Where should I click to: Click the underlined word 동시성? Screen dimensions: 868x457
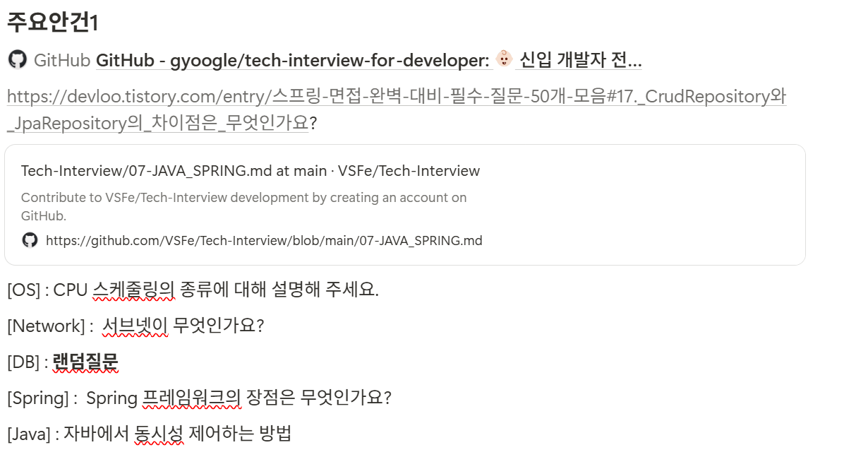[x=159, y=434]
